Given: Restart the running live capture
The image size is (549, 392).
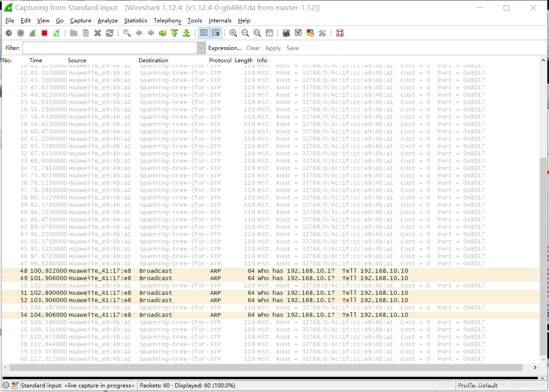Looking at the screenshot, I should (56, 33).
